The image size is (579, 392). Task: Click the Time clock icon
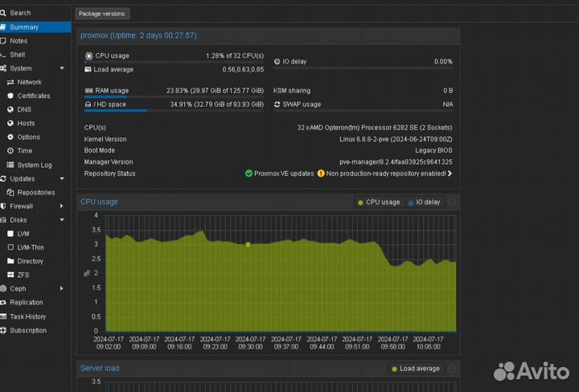[10, 150]
